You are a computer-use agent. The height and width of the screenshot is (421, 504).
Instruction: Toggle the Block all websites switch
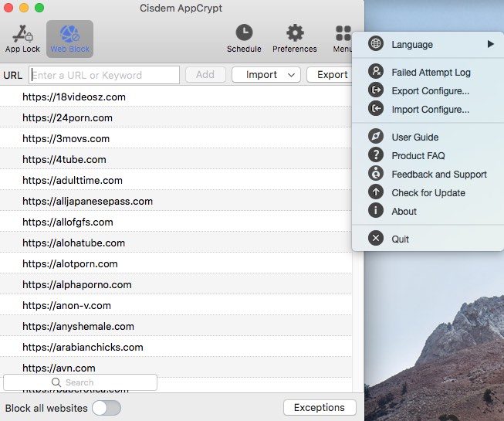click(x=107, y=408)
